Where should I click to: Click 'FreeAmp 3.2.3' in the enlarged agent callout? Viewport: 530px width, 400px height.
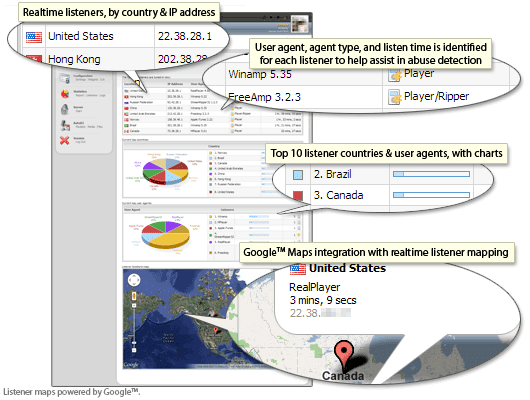(264, 97)
